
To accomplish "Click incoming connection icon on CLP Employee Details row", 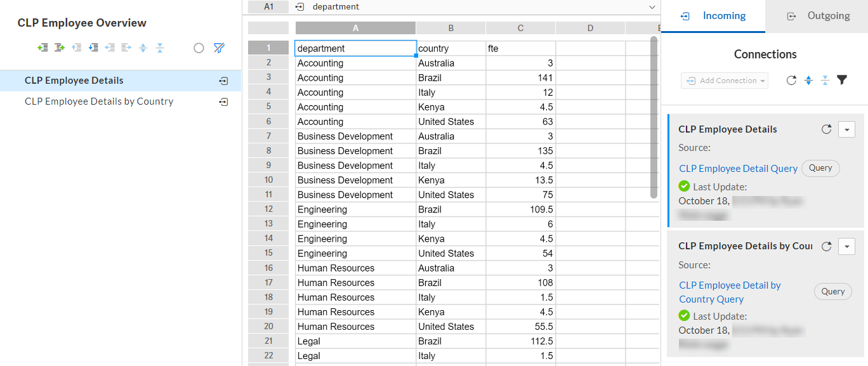I will (x=223, y=81).
